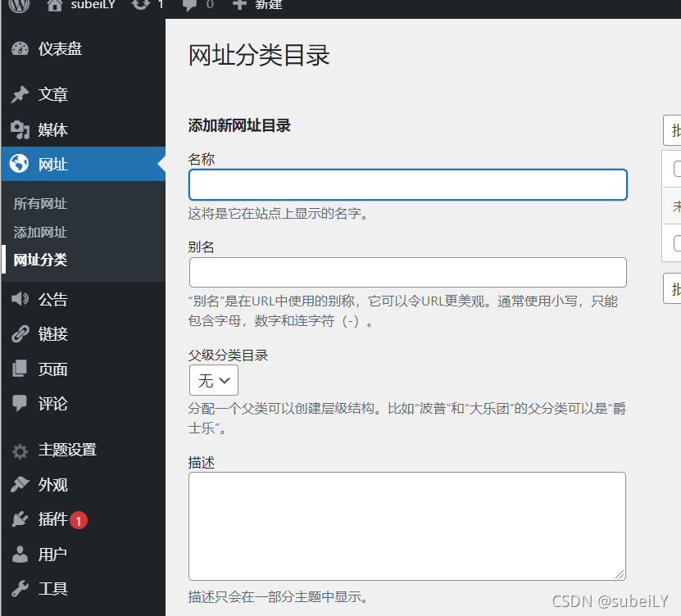Click the chain link icon beside 链接

(x=20, y=334)
